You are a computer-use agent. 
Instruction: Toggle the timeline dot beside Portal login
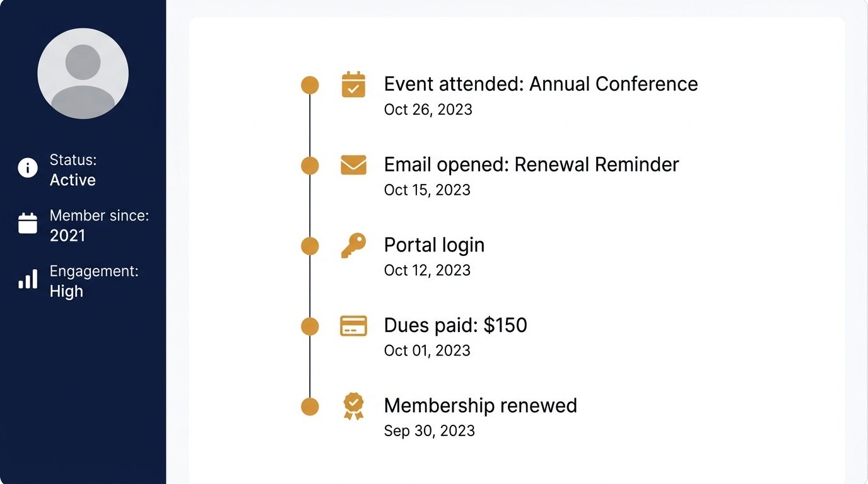tap(310, 246)
